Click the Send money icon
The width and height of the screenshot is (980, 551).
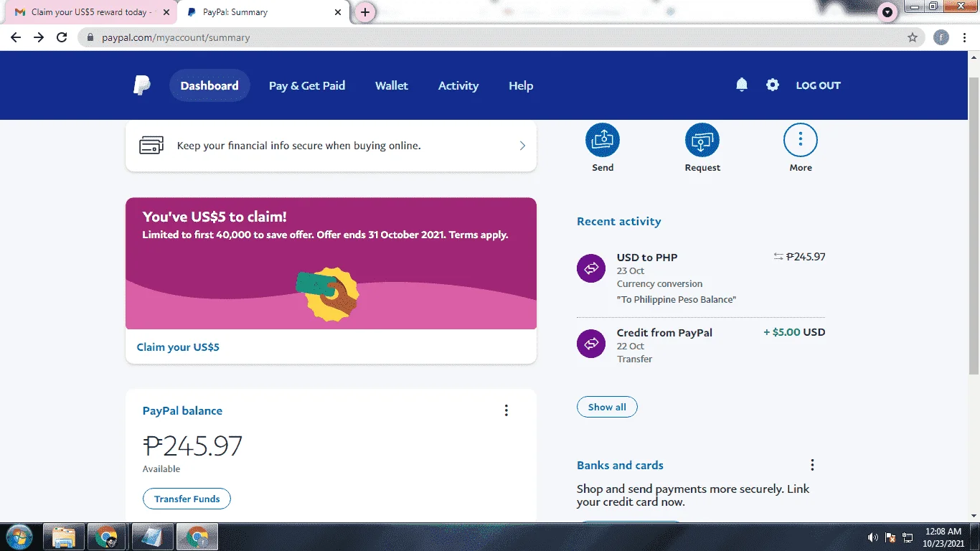(x=603, y=139)
